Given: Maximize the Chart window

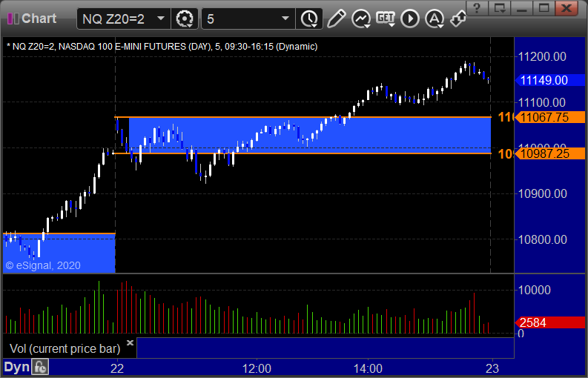Looking at the screenshot, I should tap(544, 7).
